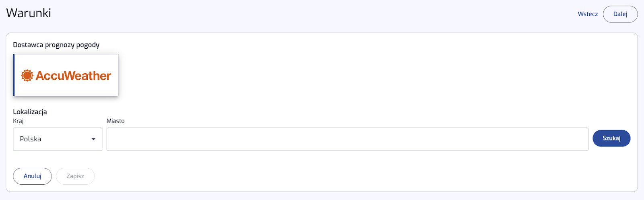This screenshot has width=644, height=200.
Task: Select the AccuWeather wordmark text
Action: pos(73,76)
